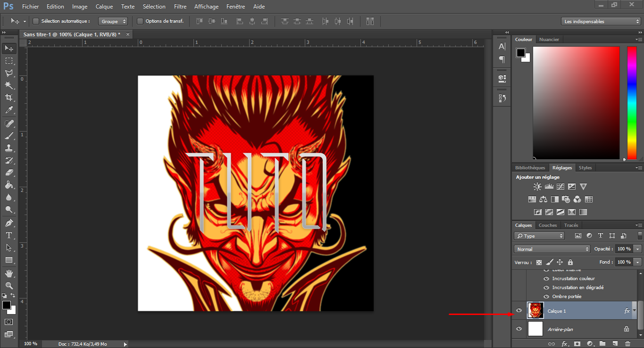Open the layer styles fx menu at panel bottom
Screen dimensions: 644x348
pyautogui.click(x=564, y=344)
